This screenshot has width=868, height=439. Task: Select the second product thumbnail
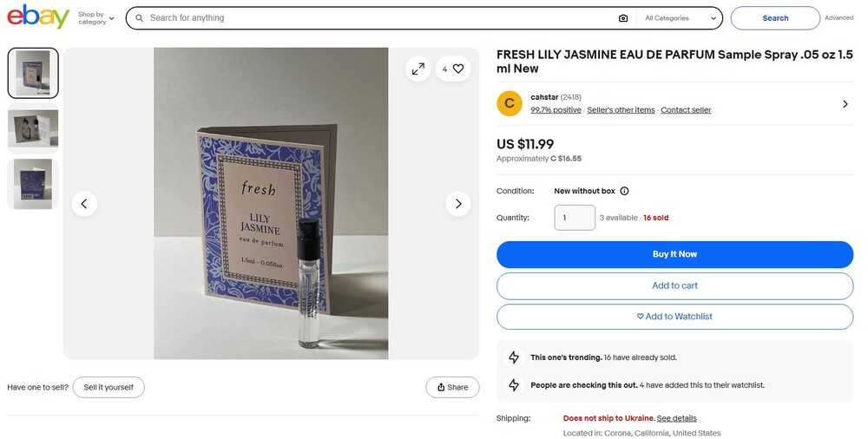pyautogui.click(x=33, y=128)
